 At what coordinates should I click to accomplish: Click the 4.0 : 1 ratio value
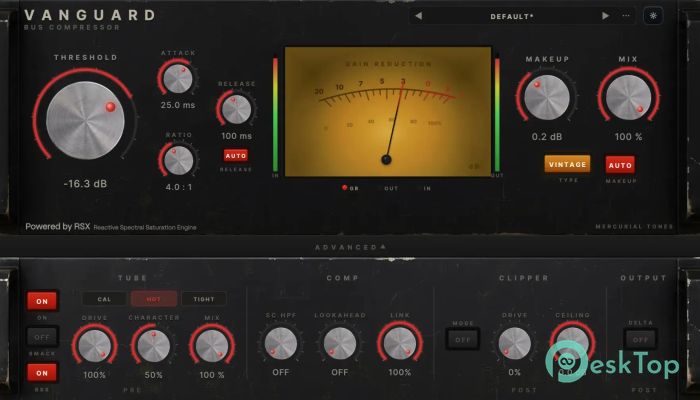tap(179, 187)
